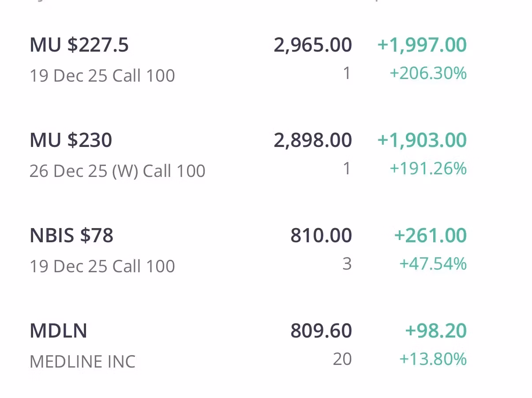Viewport: 532px width, 398px height.
Task: Tap the +191.26% gain percentage
Action: [428, 169]
